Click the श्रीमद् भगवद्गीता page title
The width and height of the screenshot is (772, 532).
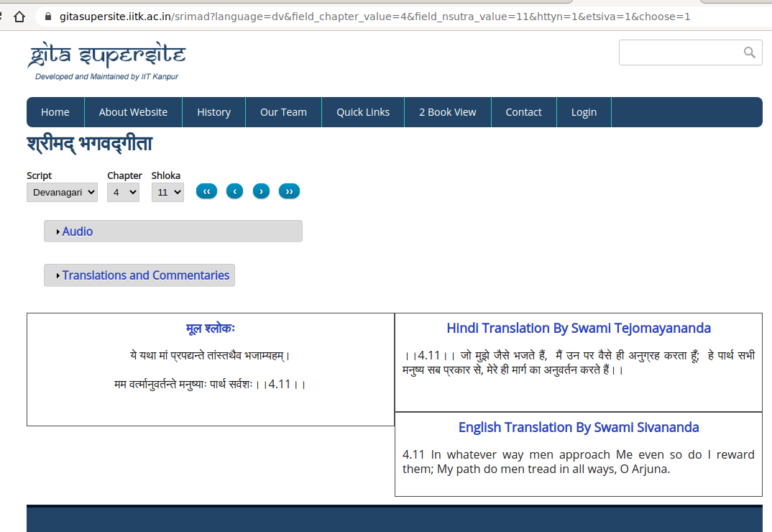tap(90, 144)
